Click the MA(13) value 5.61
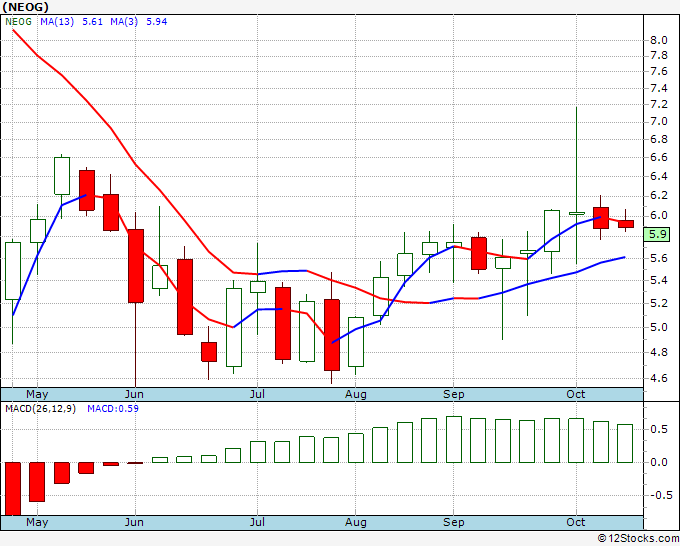The image size is (680, 546). (x=92, y=22)
